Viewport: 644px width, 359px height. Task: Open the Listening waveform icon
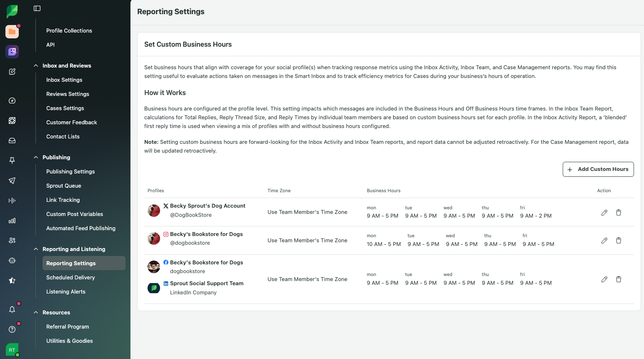point(12,201)
